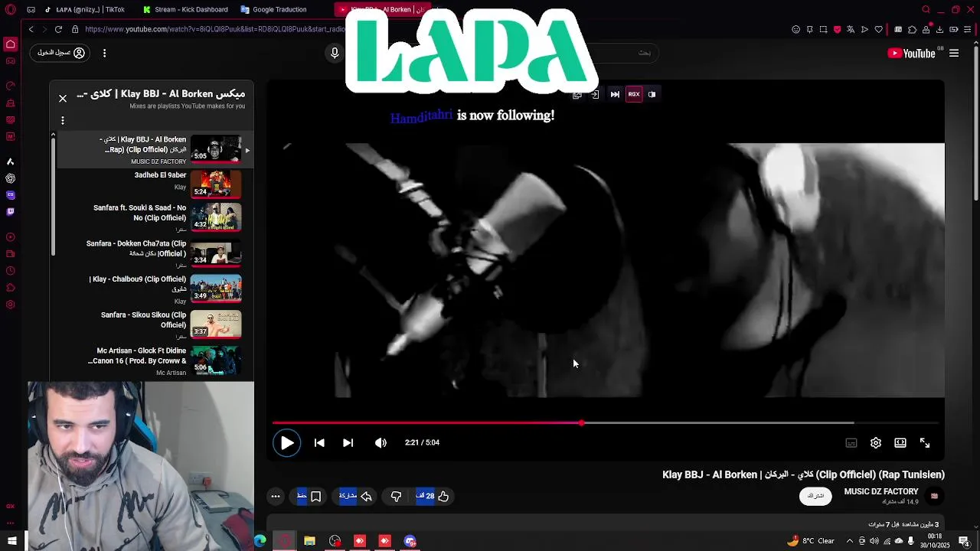Share the video using the share arrow
Screen dimensions: 980x551
click(356, 496)
